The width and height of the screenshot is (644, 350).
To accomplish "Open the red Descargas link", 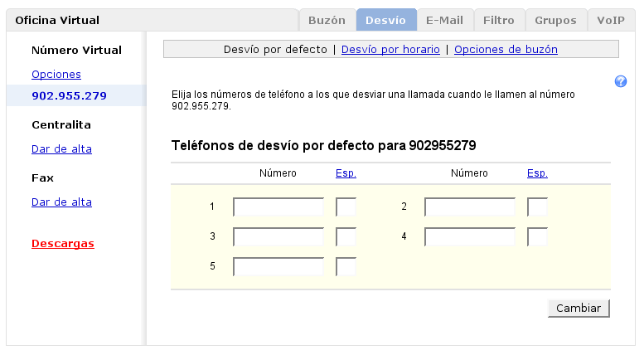I will click(62, 243).
